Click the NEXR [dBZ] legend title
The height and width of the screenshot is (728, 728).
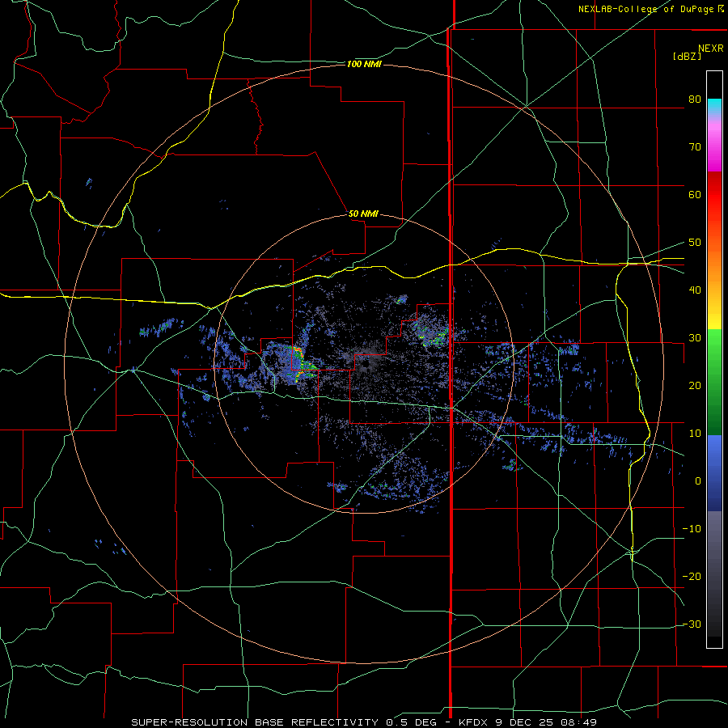(x=698, y=52)
